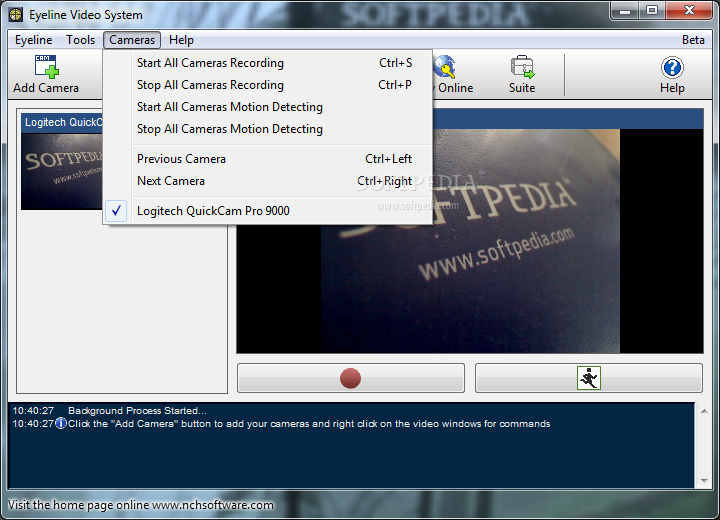This screenshot has width=720, height=520.
Task: Close the open Cameras menu
Action: point(132,40)
